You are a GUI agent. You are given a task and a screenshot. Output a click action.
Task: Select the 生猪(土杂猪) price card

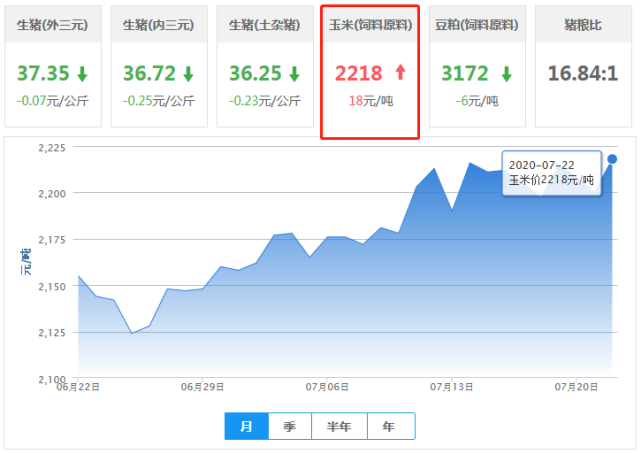coord(265,66)
